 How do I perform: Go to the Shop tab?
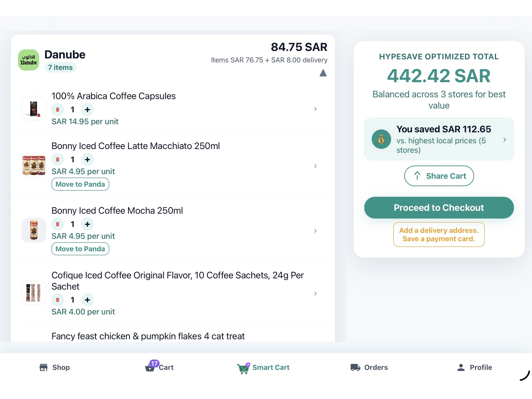point(55,367)
